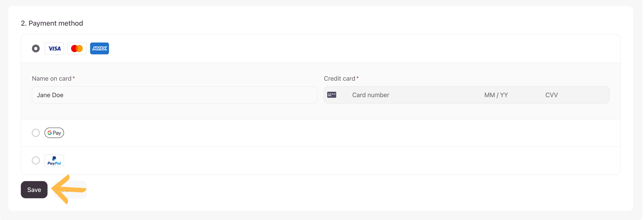The height and width of the screenshot is (220, 644).
Task: Choose the Google Pay radio button
Action: point(36,133)
